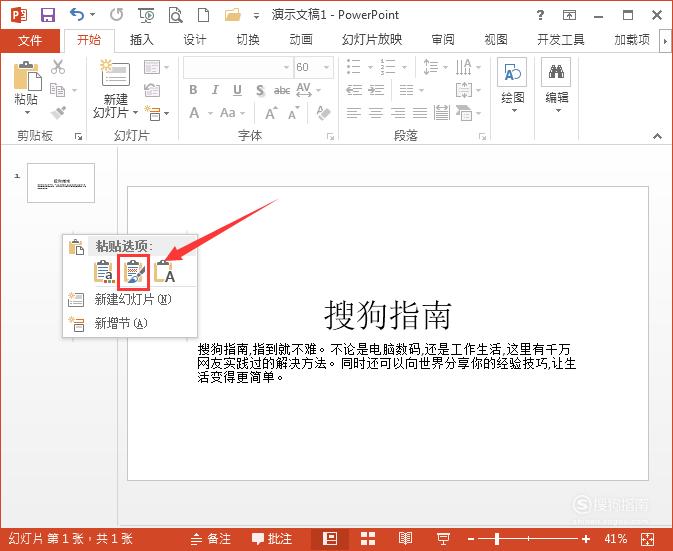
Task: Open print preview icon in quick access toolbar
Action: 175,15
